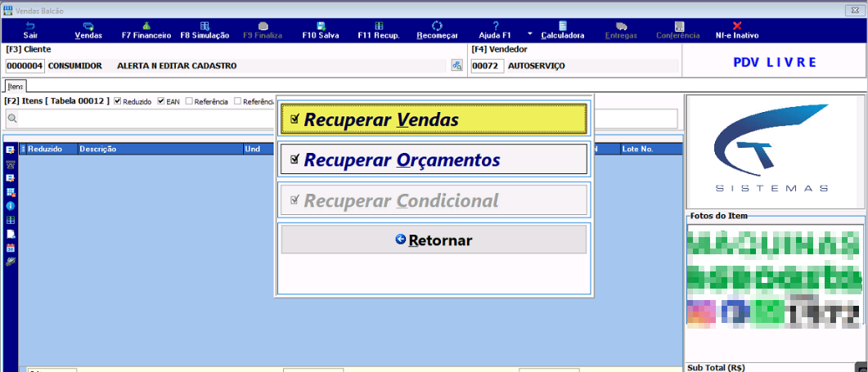Close the Vendas Balcão window
The height and width of the screenshot is (372, 868).
855,11
